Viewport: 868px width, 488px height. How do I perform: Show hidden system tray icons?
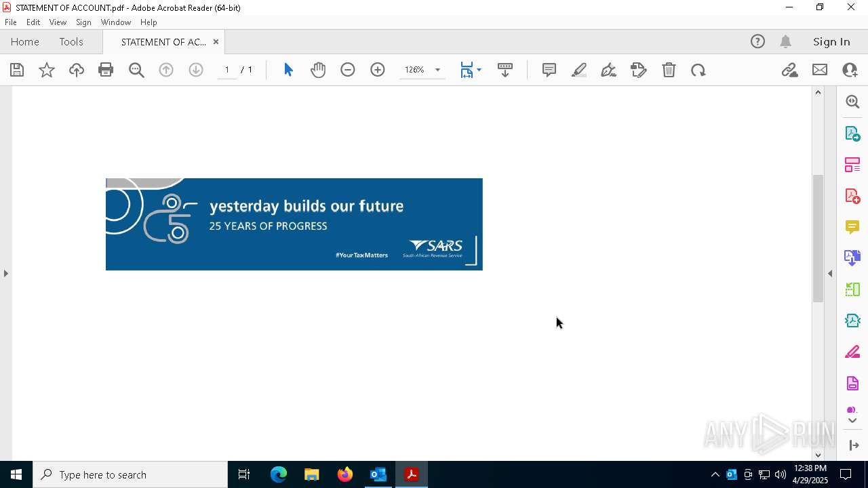715,474
